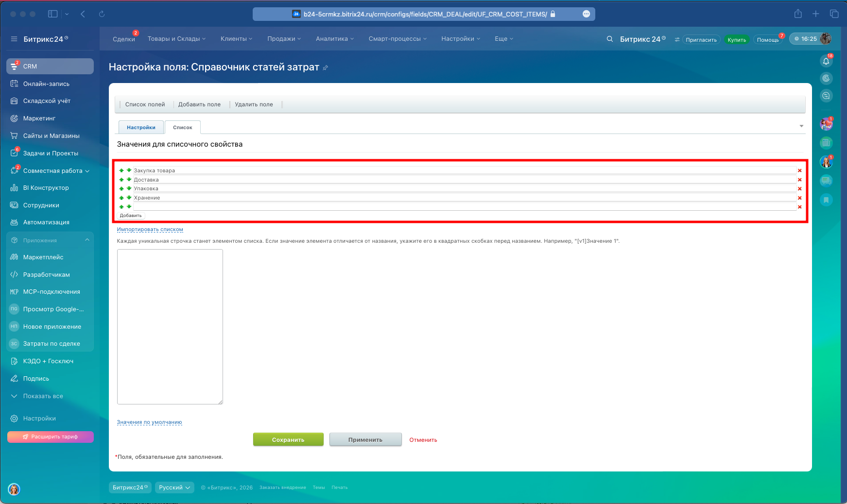
Task: Move 'Доставка' row down
Action: click(129, 180)
